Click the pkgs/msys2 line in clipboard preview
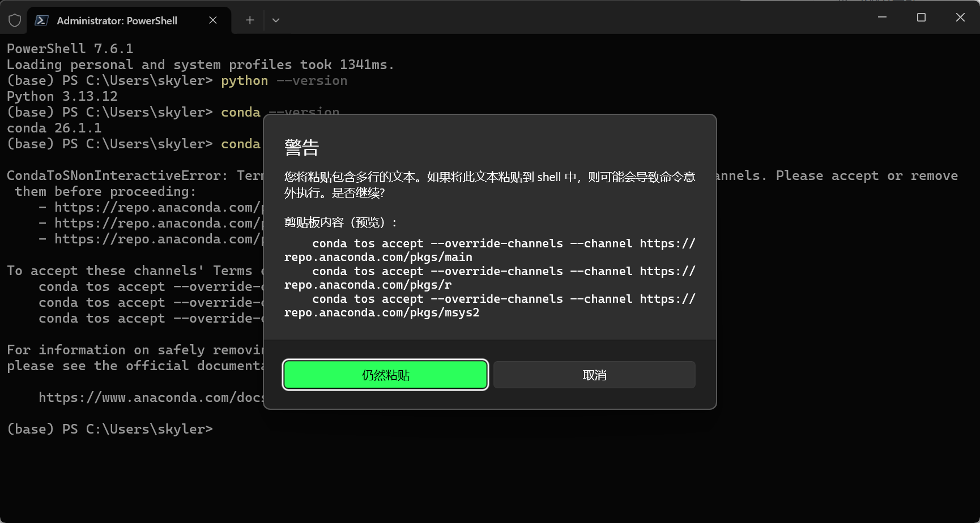The height and width of the screenshot is (523, 980). [x=381, y=312]
